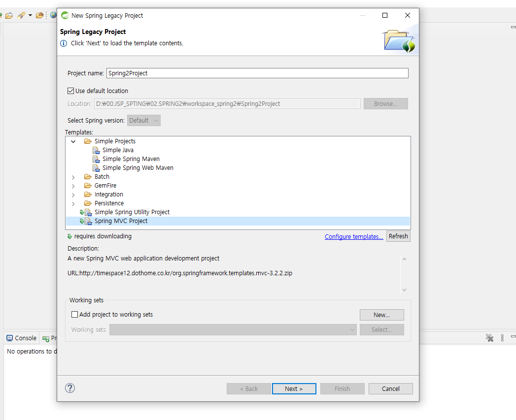Click the Simple Projects folder icon
This screenshot has height=420, width=516.
pyautogui.click(x=88, y=141)
